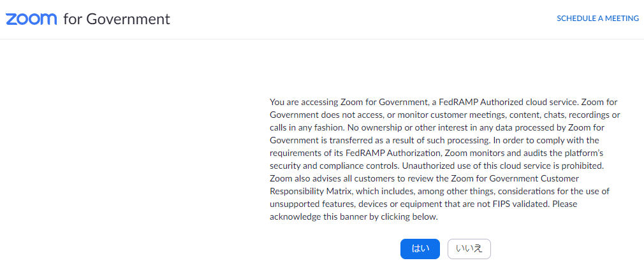Open the Schedule a Meeting link

[597, 18]
